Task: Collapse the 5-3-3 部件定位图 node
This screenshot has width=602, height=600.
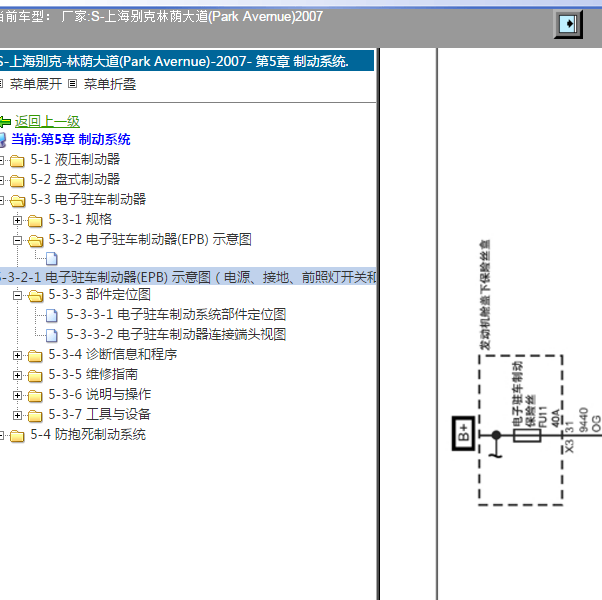Action: point(17,295)
